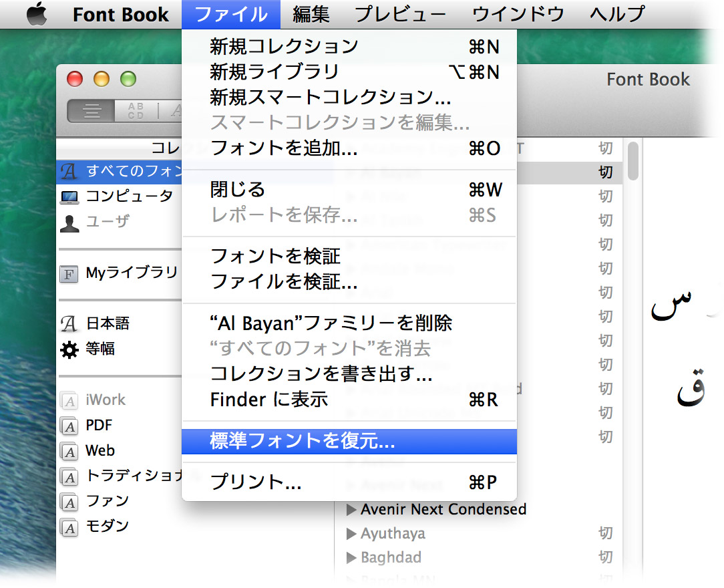Screen dimensions: 724x588
Task: Click the green zoom window button
Action: (128, 79)
